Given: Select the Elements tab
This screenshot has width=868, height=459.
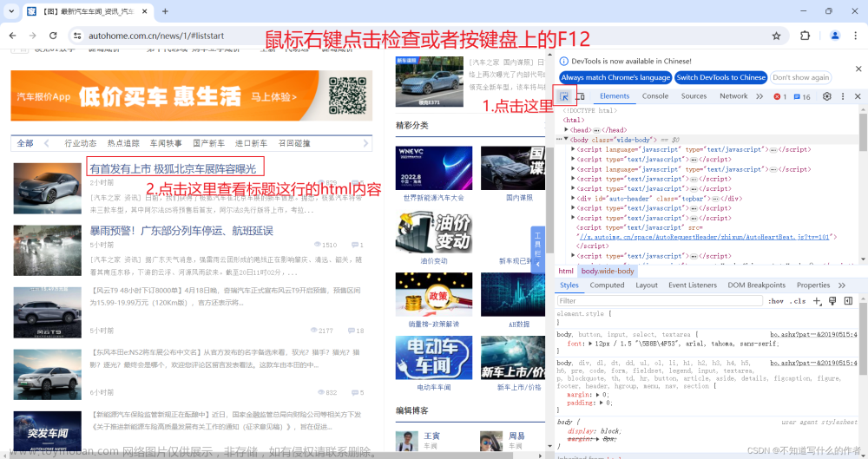Looking at the screenshot, I should tap(615, 96).
